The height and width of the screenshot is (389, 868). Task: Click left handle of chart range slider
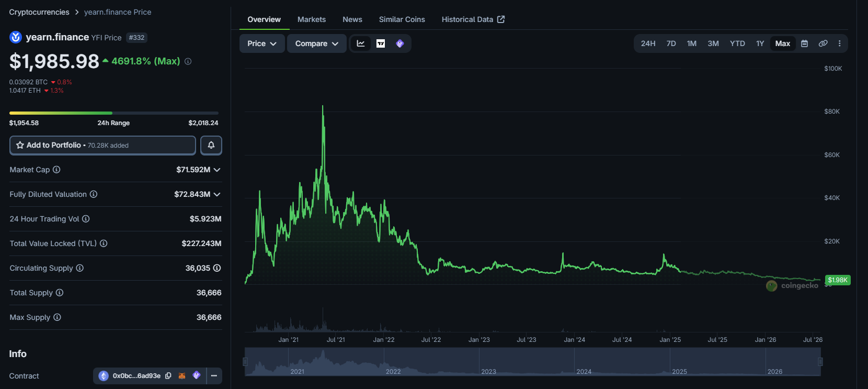(245, 362)
